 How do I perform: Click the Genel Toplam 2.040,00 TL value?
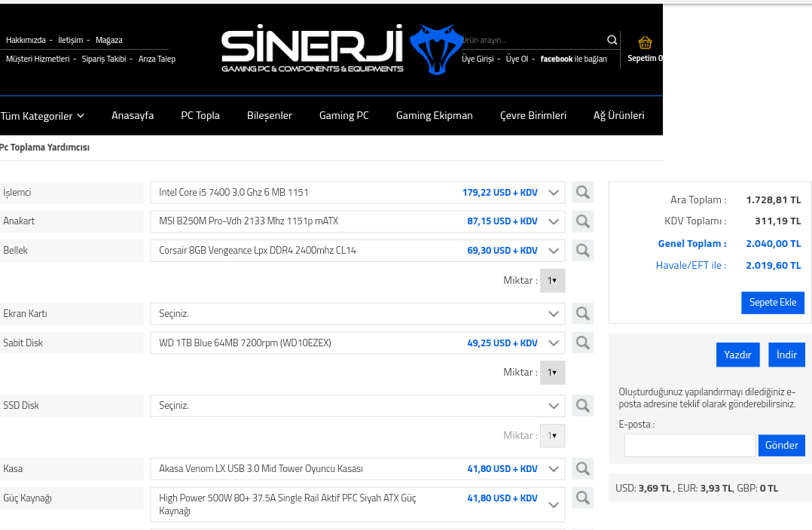point(773,243)
